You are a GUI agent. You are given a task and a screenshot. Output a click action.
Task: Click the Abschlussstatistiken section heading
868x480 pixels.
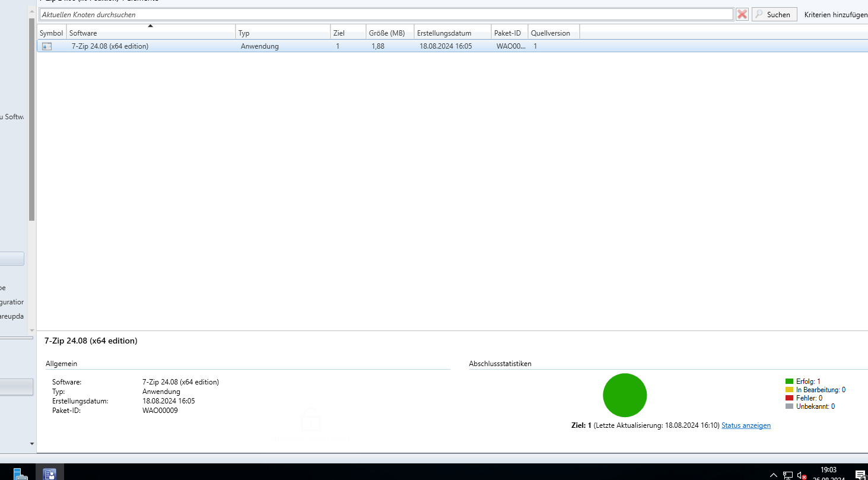coord(500,363)
